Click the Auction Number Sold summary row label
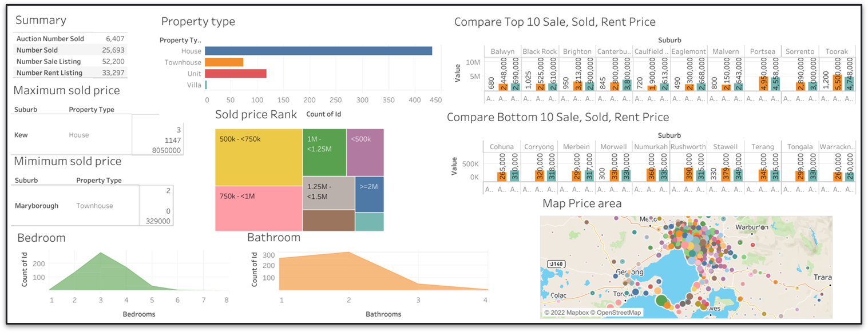This screenshot has width=868, height=332. [x=50, y=39]
